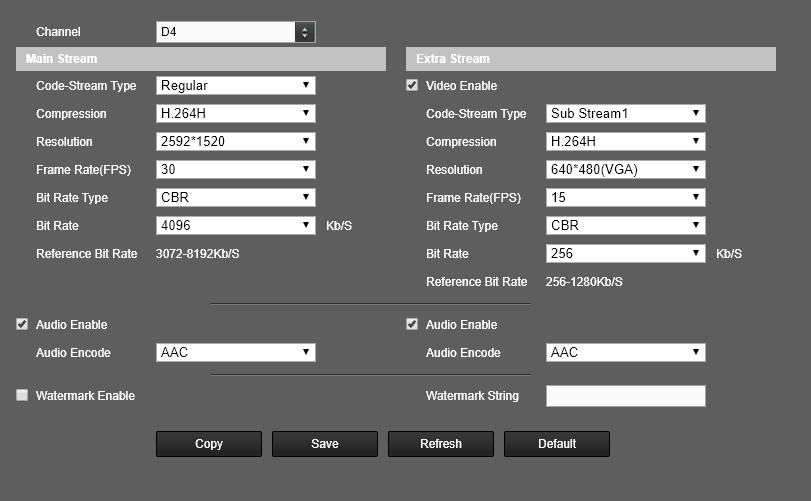Screen dimensions: 811x501
Task: Click the Extra Stream section header
Action: (x=591, y=58)
